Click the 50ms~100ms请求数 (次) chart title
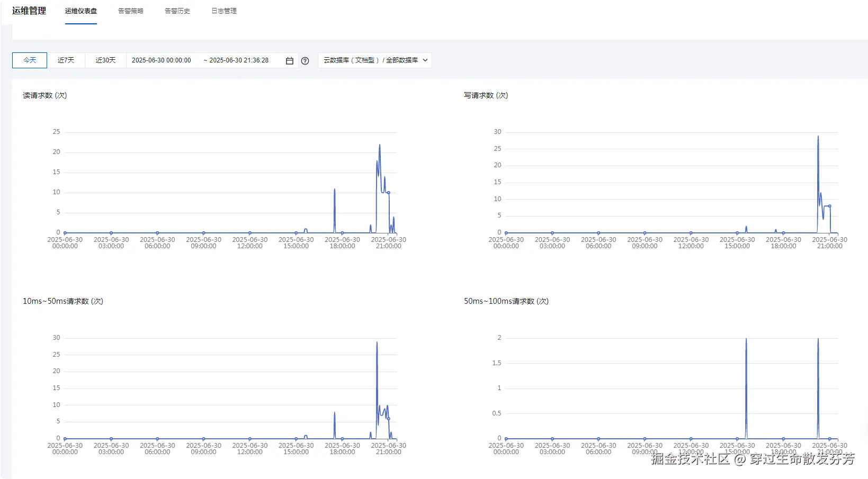Screen dimensions: 868x479 click(x=506, y=301)
